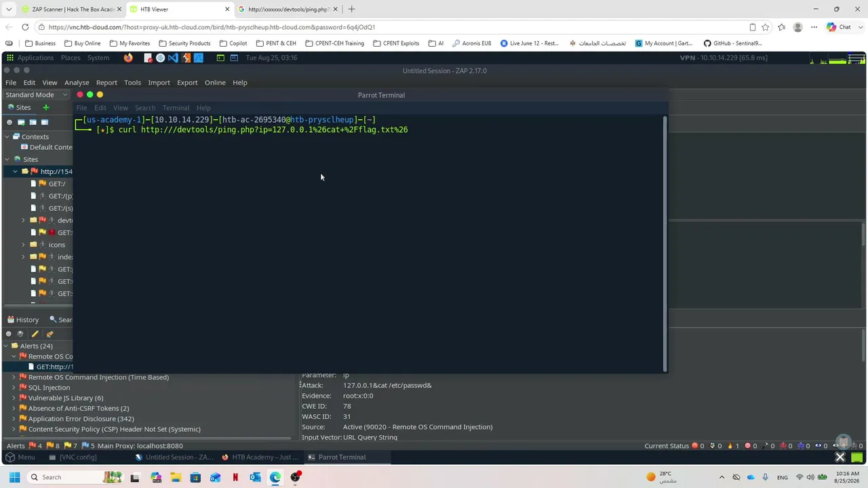This screenshot has height=488, width=868.
Task: Expand the SQL Injection alert
Action: click(x=14, y=388)
